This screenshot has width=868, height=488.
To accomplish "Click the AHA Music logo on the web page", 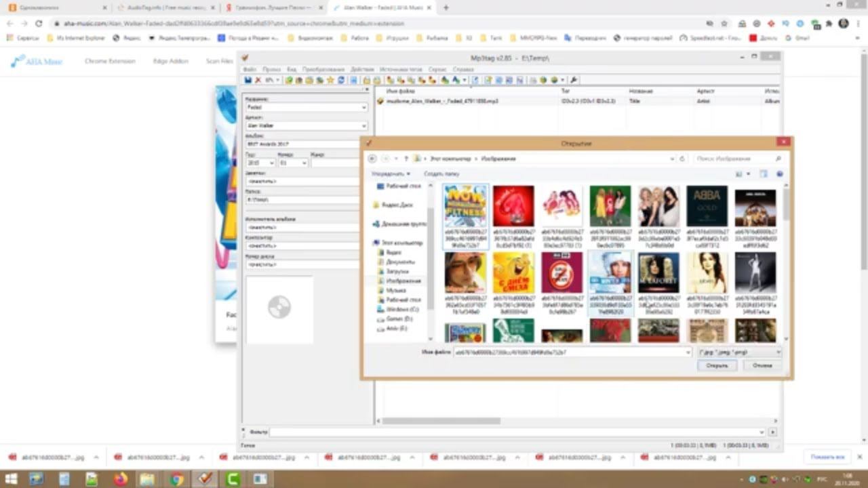I will coord(36,61).
